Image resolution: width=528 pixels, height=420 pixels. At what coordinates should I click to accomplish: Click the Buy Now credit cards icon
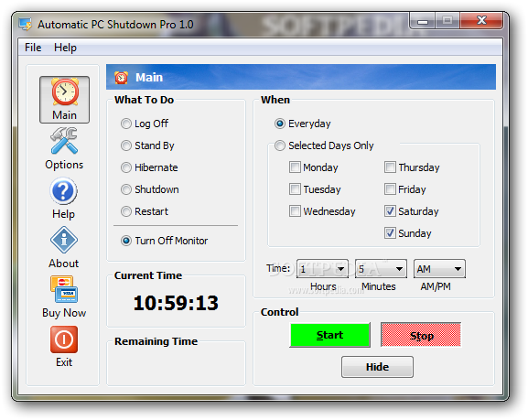pos(64,289)
